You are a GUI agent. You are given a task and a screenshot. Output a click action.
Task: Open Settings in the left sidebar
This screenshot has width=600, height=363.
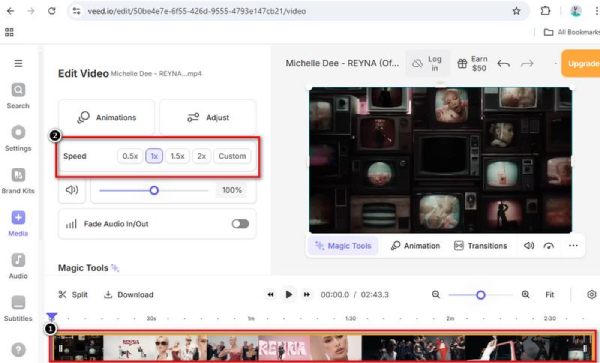[18, 138]
